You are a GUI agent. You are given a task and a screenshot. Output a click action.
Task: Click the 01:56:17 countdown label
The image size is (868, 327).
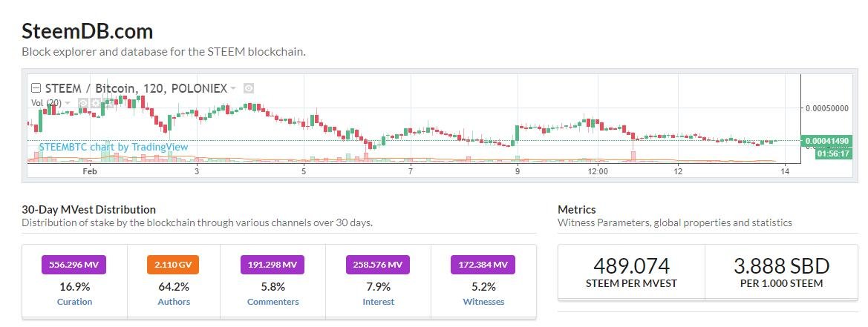pos(832,153)
